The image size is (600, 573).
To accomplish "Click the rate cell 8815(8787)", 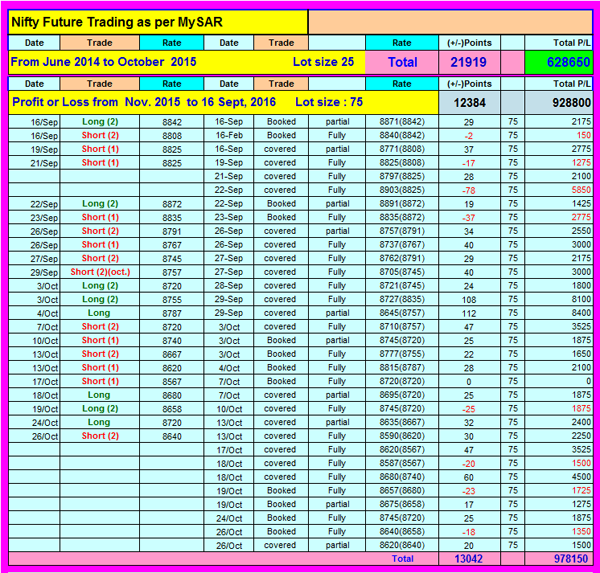I will (x=402, y=367).
